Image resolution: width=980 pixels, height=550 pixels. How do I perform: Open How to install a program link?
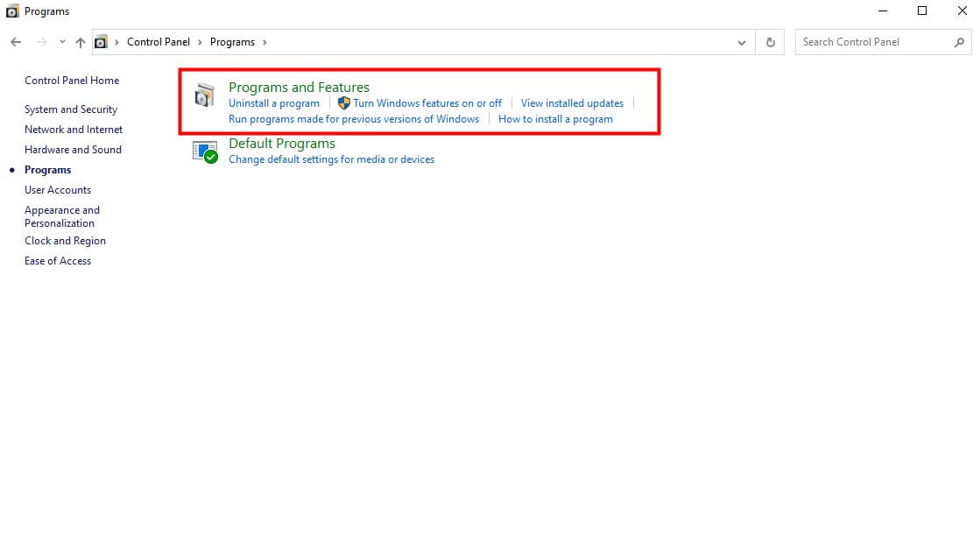[x=555, y=119]
